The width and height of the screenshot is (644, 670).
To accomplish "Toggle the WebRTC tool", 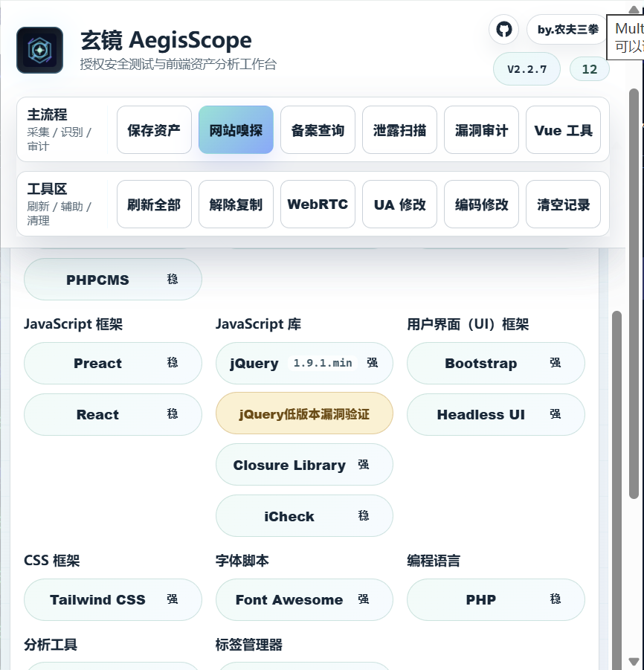I will pos(318,204).
